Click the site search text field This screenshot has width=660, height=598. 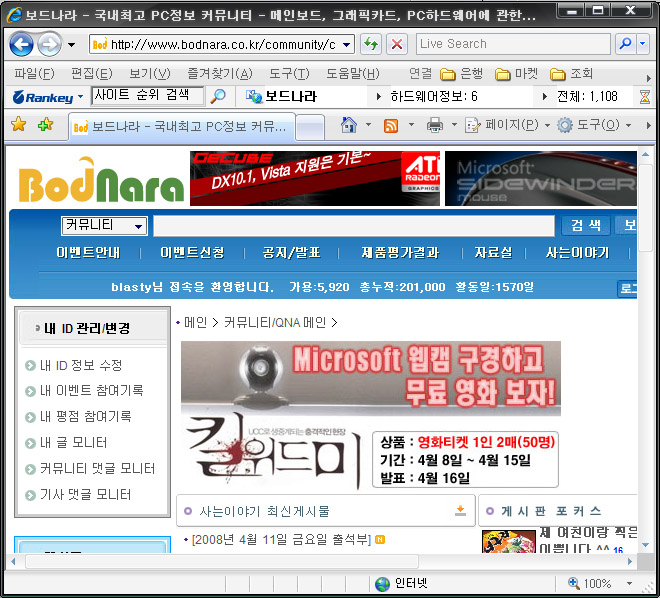[354, 226]
